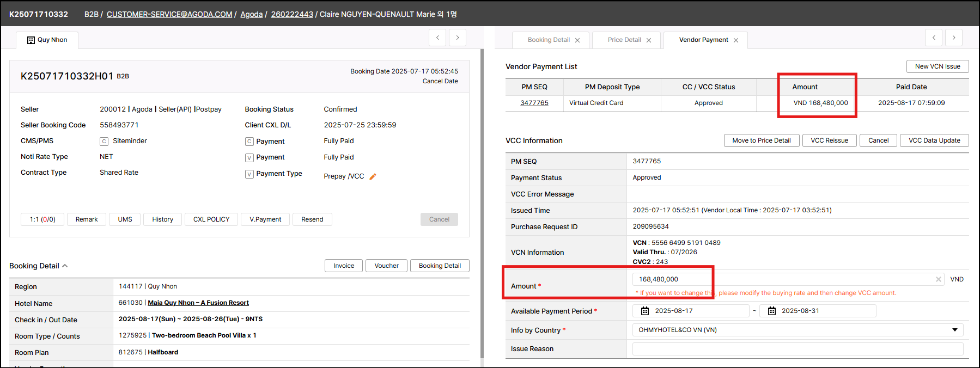This screenshot has width=980, height=368.
Task: Close the Booking Detail tab
Action: 577,40
